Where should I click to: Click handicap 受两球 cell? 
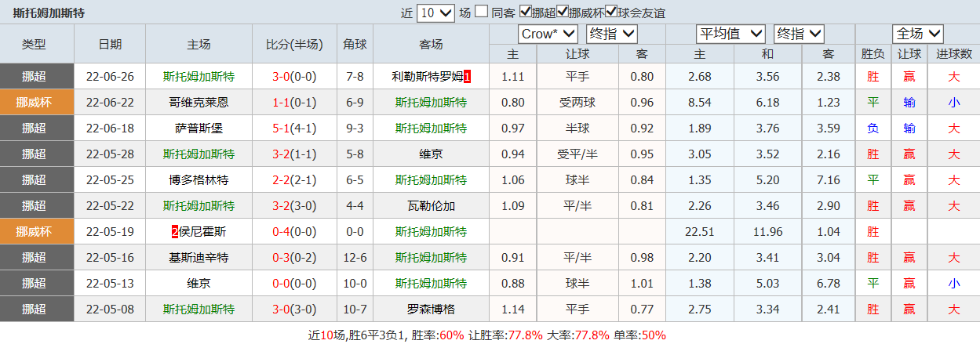(577, 103)
